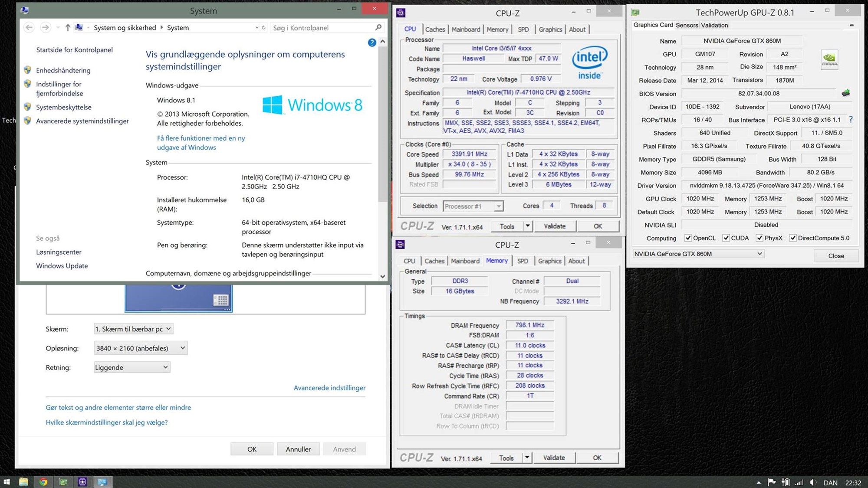Click System og sikkerhed breadcrumb
Image resolution: width=868 pixels, height=488 pixels.
tap(125, 27)
